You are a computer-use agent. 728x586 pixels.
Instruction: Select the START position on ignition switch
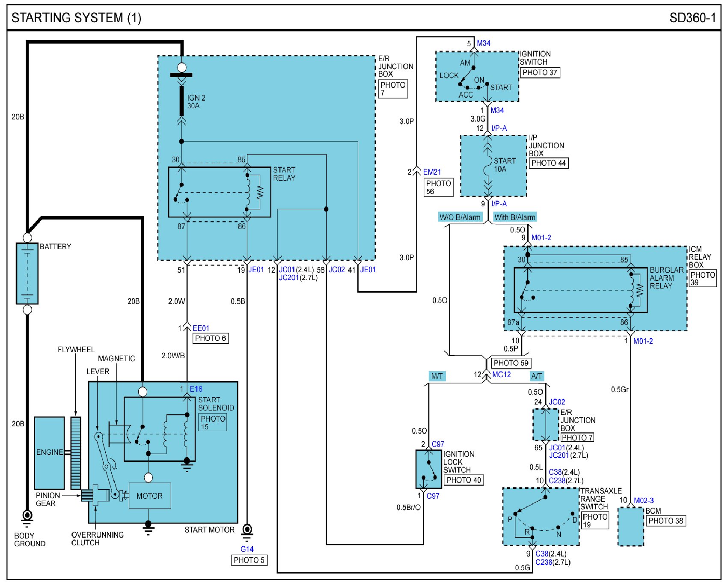pos(500,87)
